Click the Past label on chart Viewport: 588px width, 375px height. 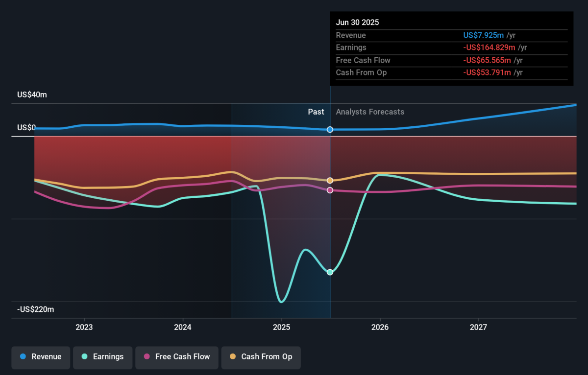click(316, 112)
